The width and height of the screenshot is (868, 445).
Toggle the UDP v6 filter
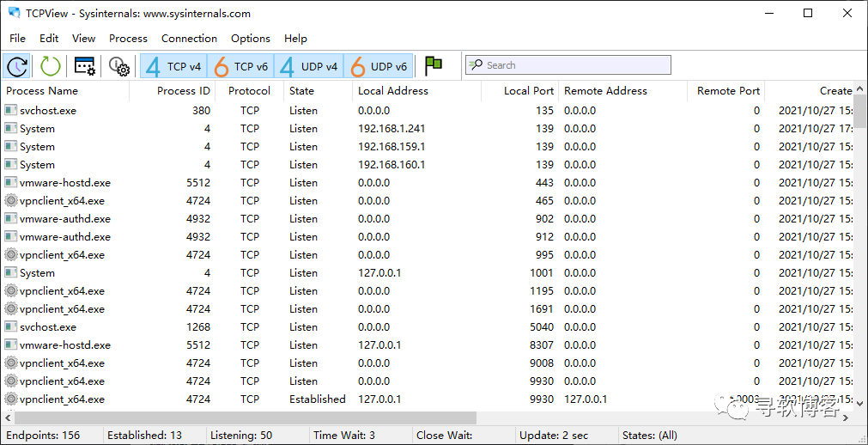[379, 66]
